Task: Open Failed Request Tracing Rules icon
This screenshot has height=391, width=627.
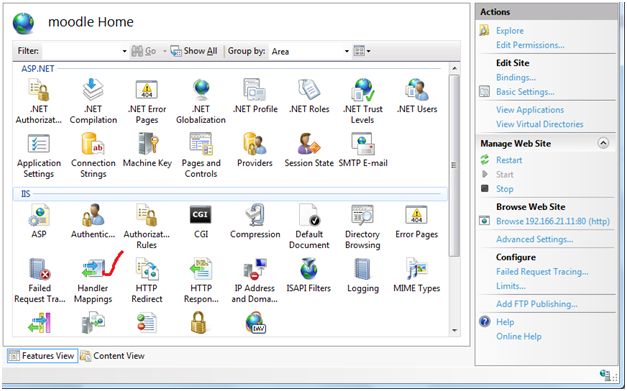Action: coord(40,280)
